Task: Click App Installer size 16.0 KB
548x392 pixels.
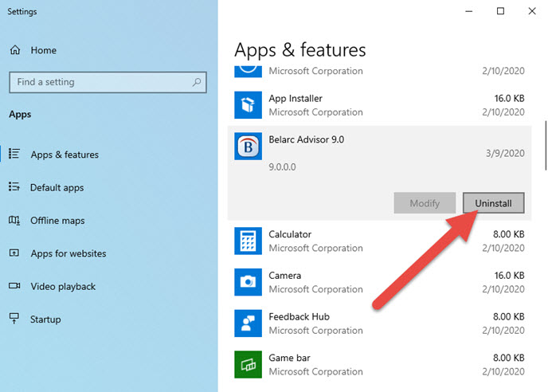Action: [x=509, y=99]
